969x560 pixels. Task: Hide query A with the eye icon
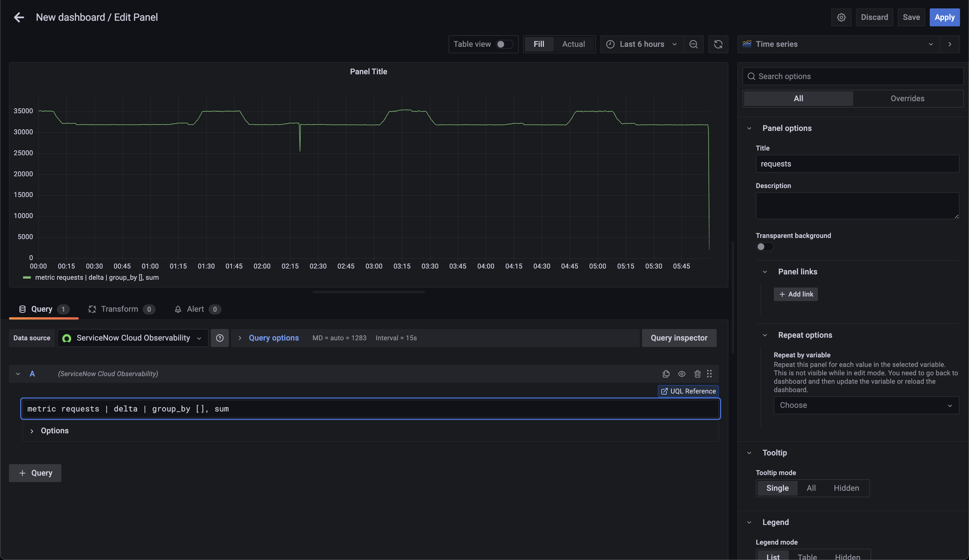(x=681, y=374)
